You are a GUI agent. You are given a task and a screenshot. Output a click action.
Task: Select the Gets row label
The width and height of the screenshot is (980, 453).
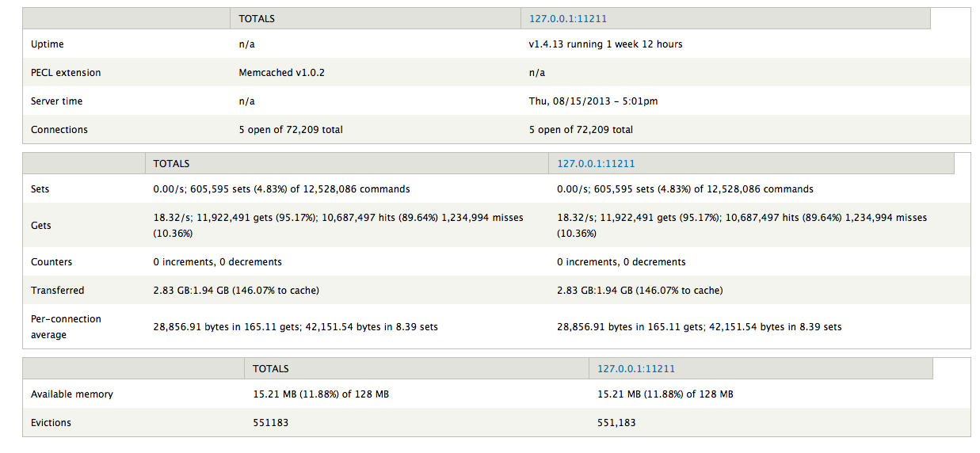click(40, 226)
